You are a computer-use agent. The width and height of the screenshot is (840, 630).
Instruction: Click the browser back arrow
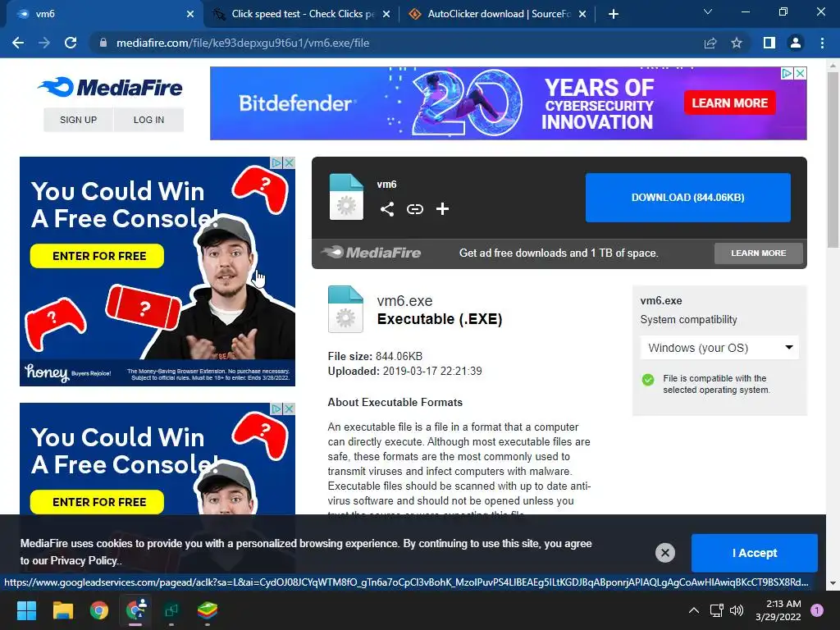click(x=18, y=43)
